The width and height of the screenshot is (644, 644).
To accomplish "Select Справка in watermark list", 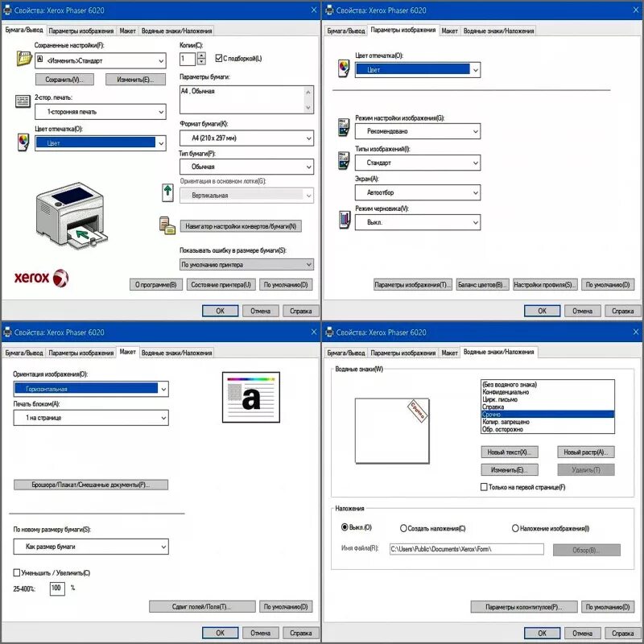I will pos(547,407).
